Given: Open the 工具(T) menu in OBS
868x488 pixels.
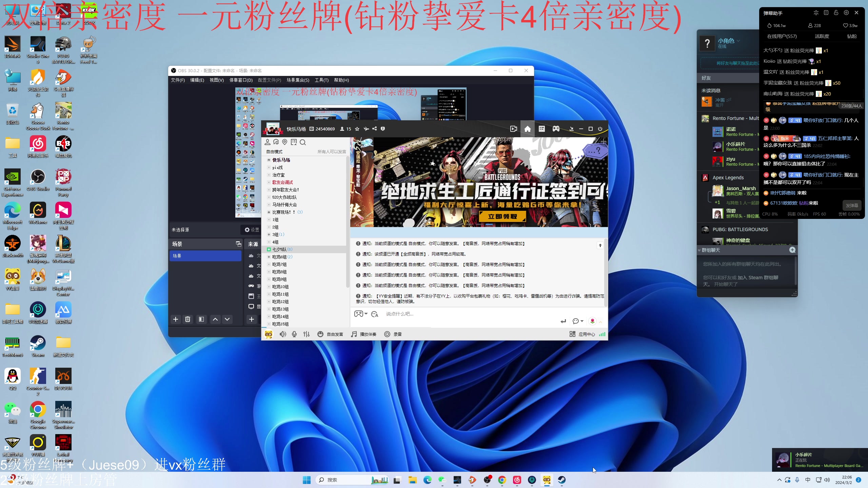Looking at the screenshot, I should 321,80.
